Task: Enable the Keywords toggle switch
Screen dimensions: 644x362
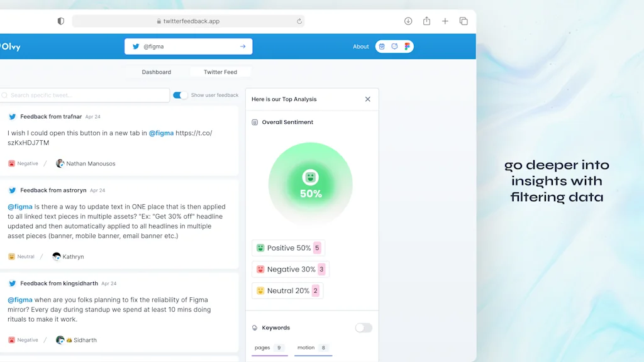Action: (363, 327)
